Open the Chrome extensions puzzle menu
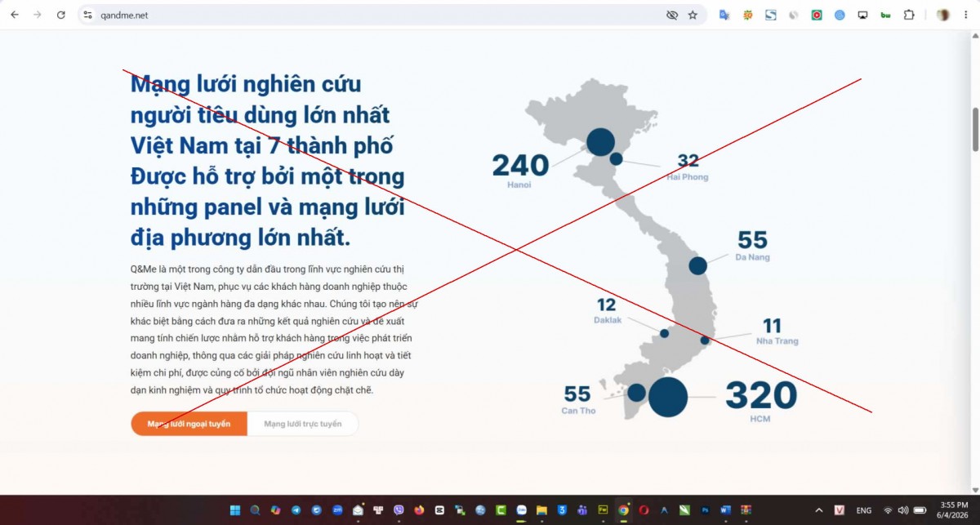The height and width of the screenshot is (525, 980). click(x=909, y=15)
